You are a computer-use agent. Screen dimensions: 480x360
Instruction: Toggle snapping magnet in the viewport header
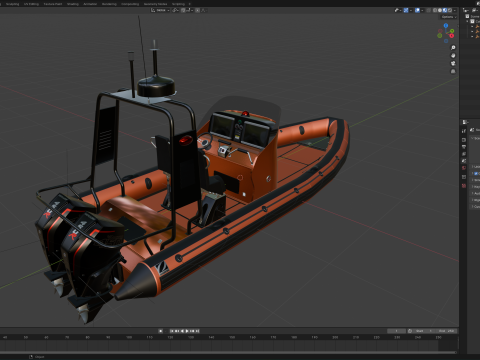183,10
